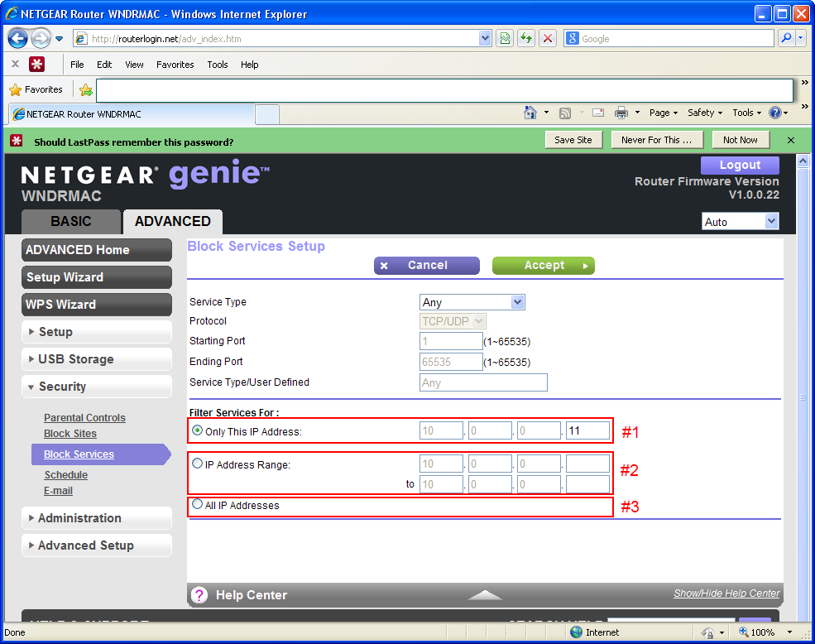
Task: Click the Starting Port input field
Action: [x=451, y=341]
